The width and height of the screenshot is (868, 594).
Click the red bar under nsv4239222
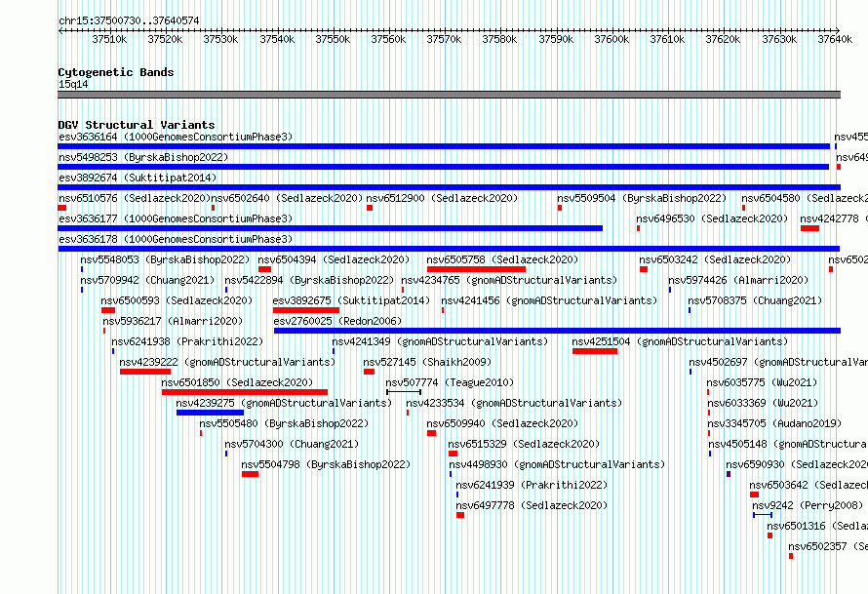click(145, 372)
